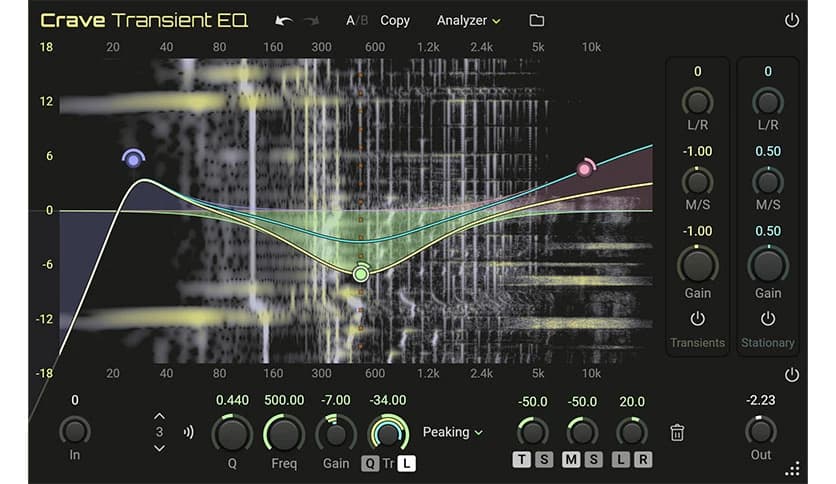This screenshot has width=836, height=484.
Task: Click the In level knob
Action: (75, 431)
